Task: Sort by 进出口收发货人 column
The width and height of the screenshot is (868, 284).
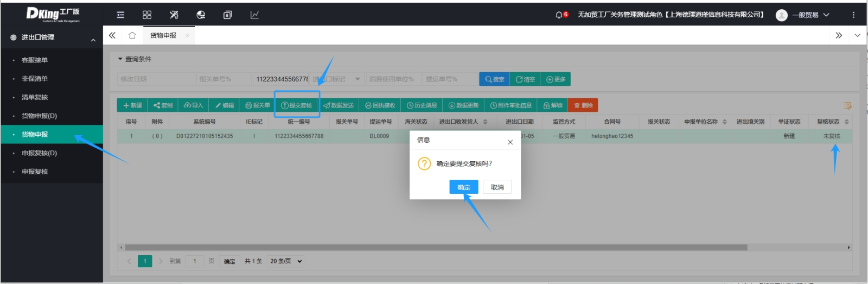Action: point(485,122)
